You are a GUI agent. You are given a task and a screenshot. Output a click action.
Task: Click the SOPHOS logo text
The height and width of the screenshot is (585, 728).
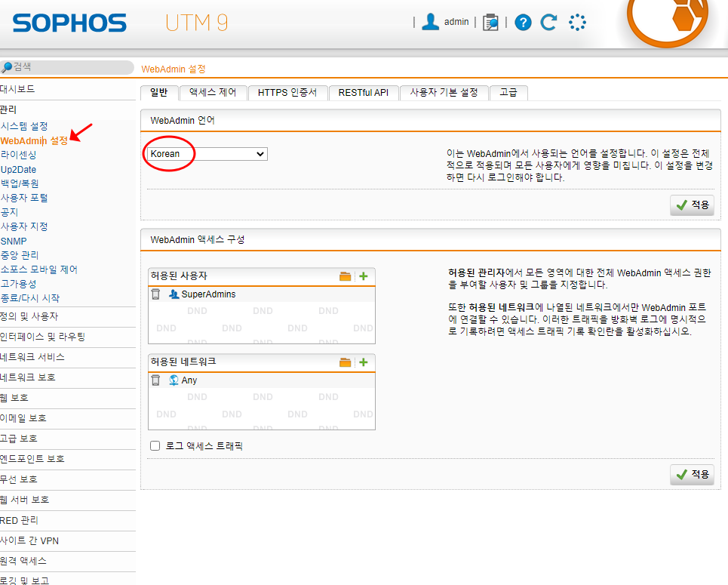point(69,23)
